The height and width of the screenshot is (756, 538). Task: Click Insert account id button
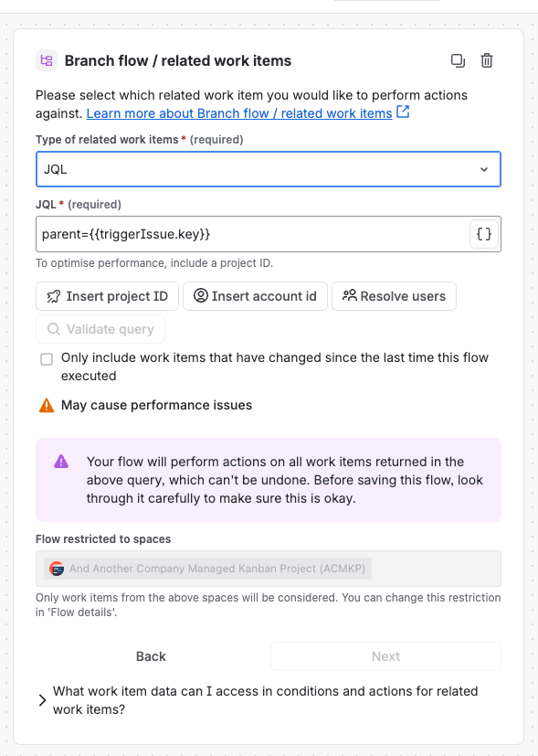pyautogui.click(x=255, y=296)
